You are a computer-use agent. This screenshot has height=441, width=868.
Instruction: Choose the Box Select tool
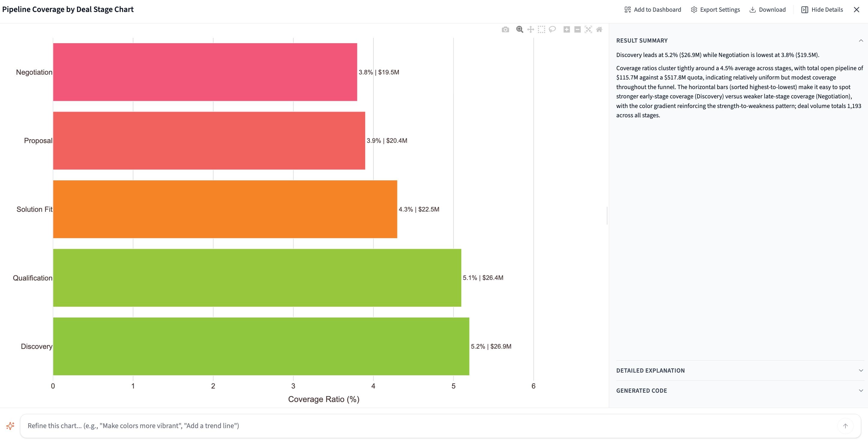[541, 30]
